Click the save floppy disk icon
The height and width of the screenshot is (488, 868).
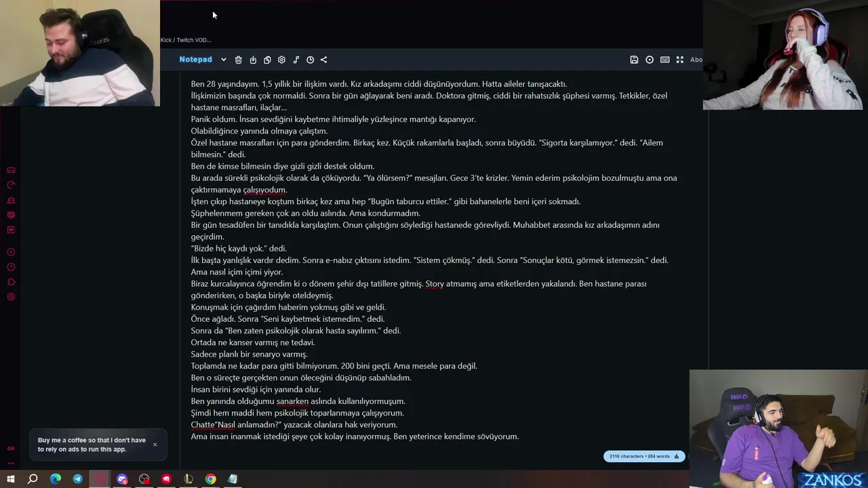(634, 60)
